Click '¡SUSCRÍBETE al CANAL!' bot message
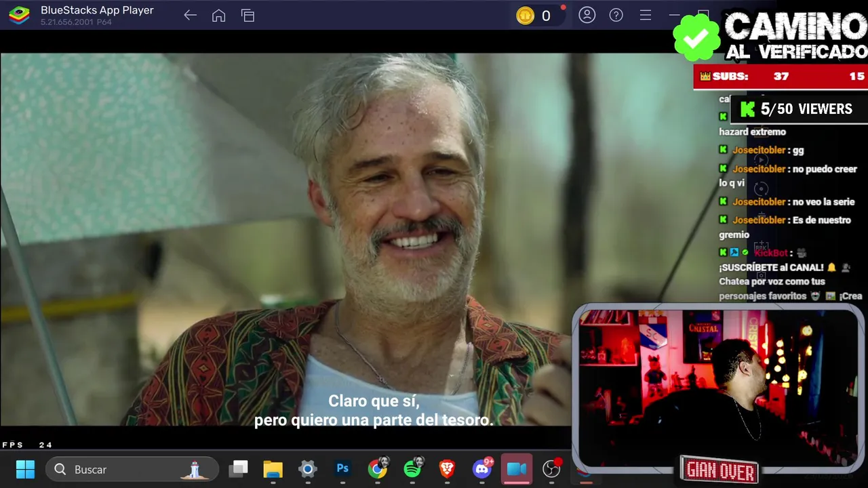Screen dimensions: 868x488 click(771, 268)
